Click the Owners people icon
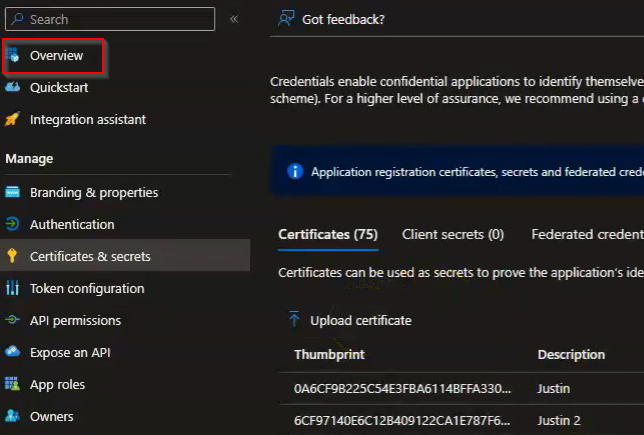Image resolution: width=644 pixels, height=435 pixels. 13,417
